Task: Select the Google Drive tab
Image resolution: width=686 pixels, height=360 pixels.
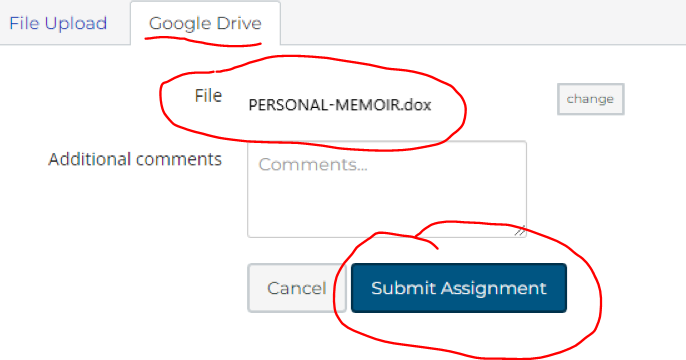Action: click(205, 23)
